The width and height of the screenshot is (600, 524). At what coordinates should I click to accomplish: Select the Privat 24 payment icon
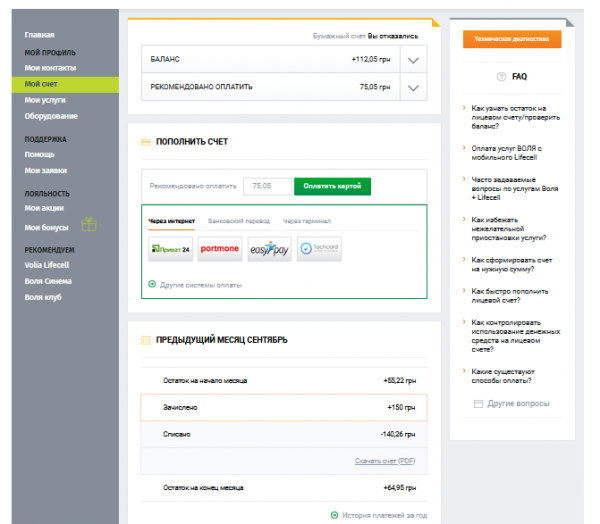pyautogui.click(x=171, y=249)
